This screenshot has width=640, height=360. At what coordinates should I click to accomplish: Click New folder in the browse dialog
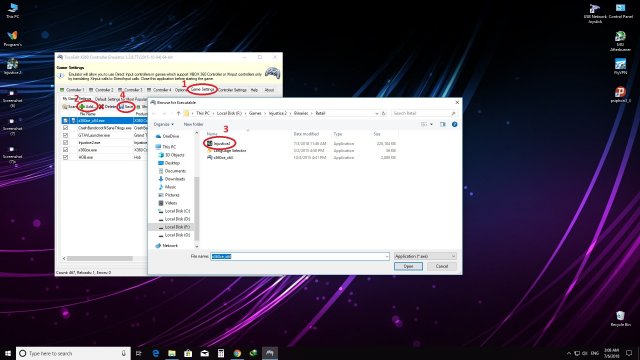[x=193, y=124]
